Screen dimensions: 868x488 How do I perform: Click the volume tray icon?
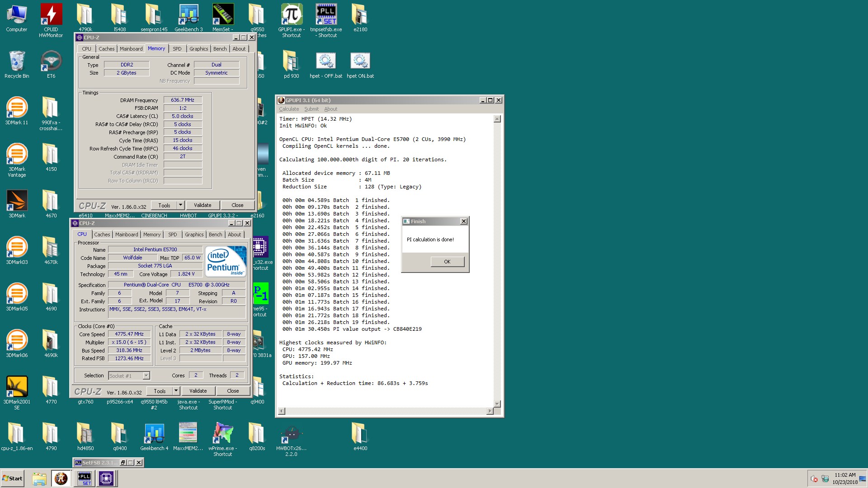pyautogui.click(x=814, y=479)
